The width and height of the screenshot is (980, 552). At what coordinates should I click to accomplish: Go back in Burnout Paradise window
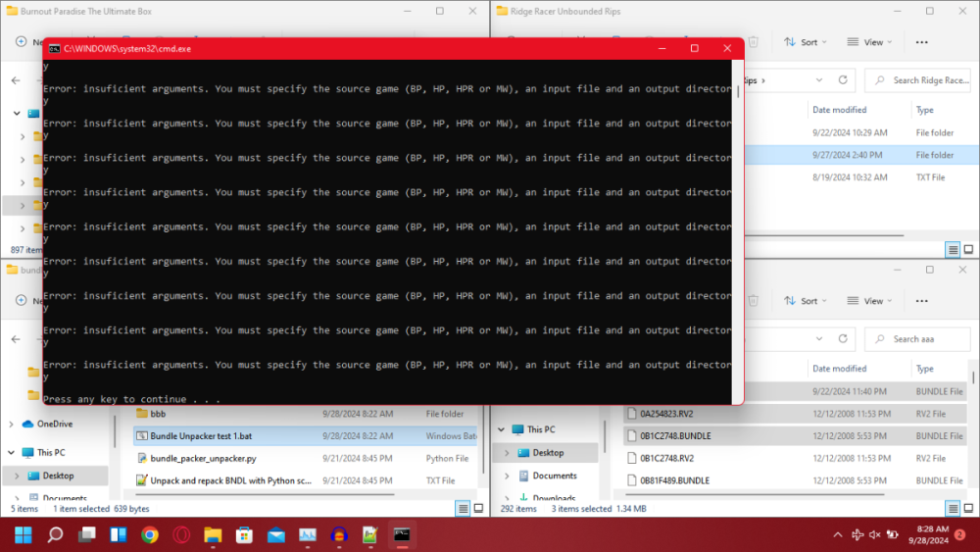pos(16,80)
